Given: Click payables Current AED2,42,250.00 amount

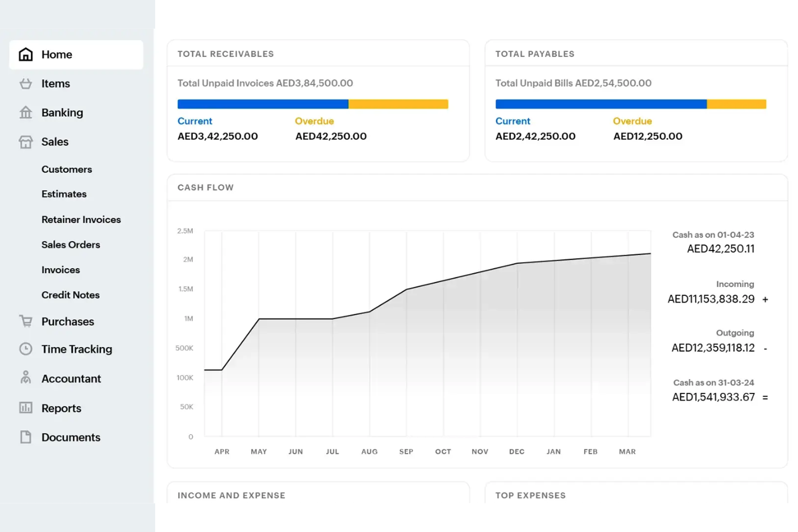Looking at the screenshot, I should [x=536, y=136].
